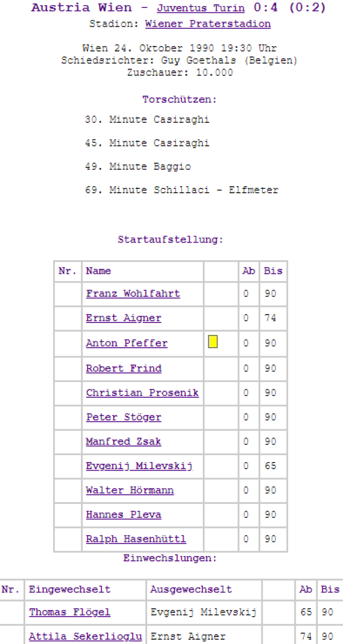Click the Ralph Hasenhüttl link
The image size is (343, 644).
coord(136,539)
